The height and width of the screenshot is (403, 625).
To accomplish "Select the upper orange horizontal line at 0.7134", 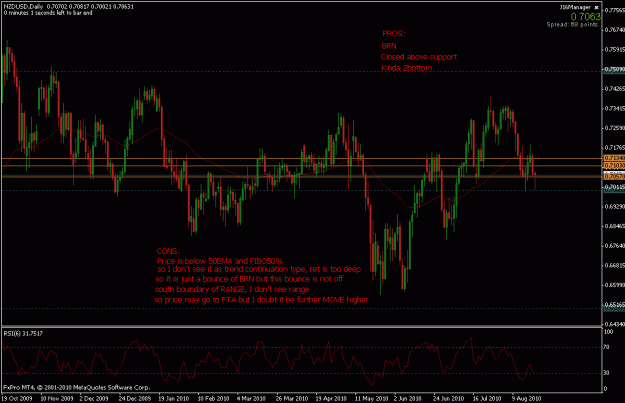I will tap(301, 159).
